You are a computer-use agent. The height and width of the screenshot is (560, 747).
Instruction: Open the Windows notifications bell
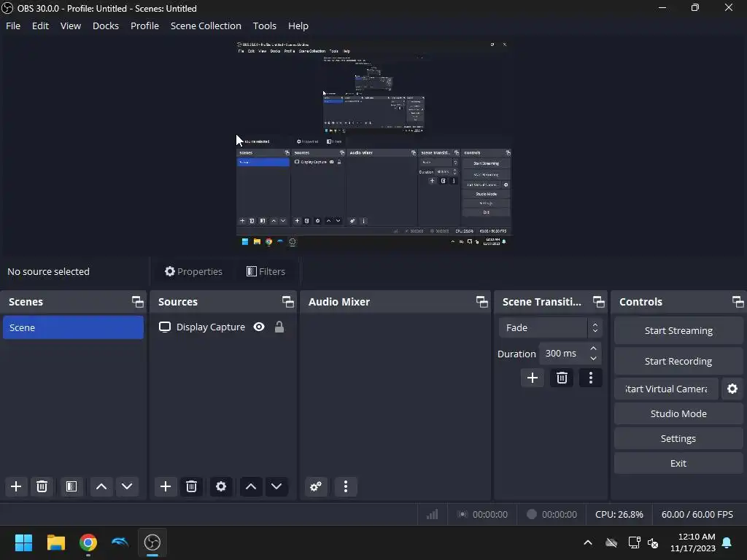tap(727, 542)
